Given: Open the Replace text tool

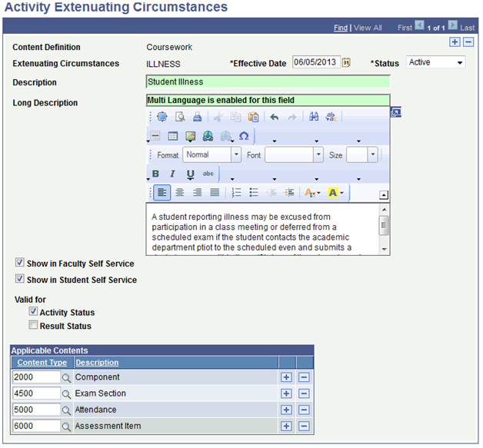Looking at the screenshot, I should click(331, 117).
